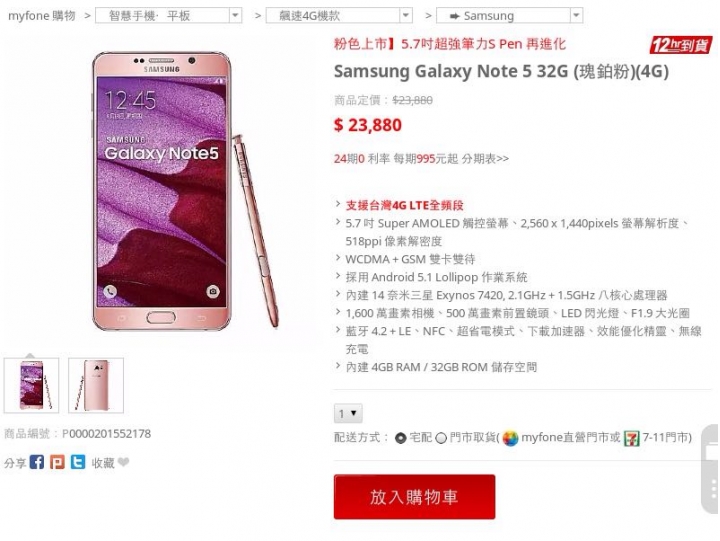Open the quantity dropdown showing 1
720x541 pixels.
(348, 413)
